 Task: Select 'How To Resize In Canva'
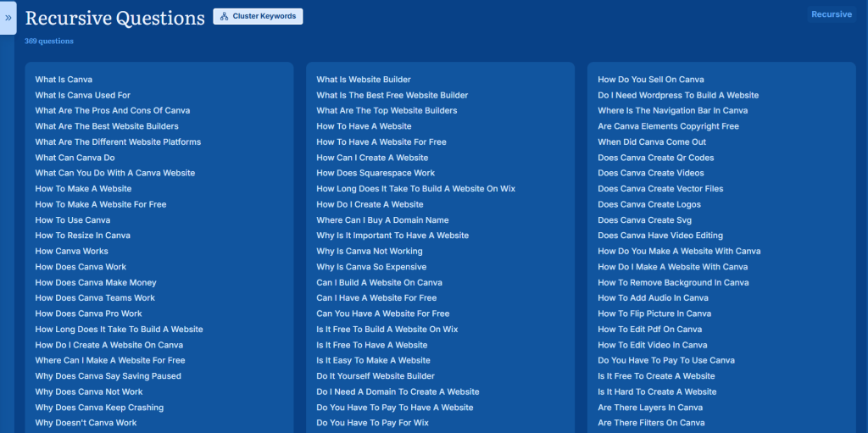[x=83, y=236]
